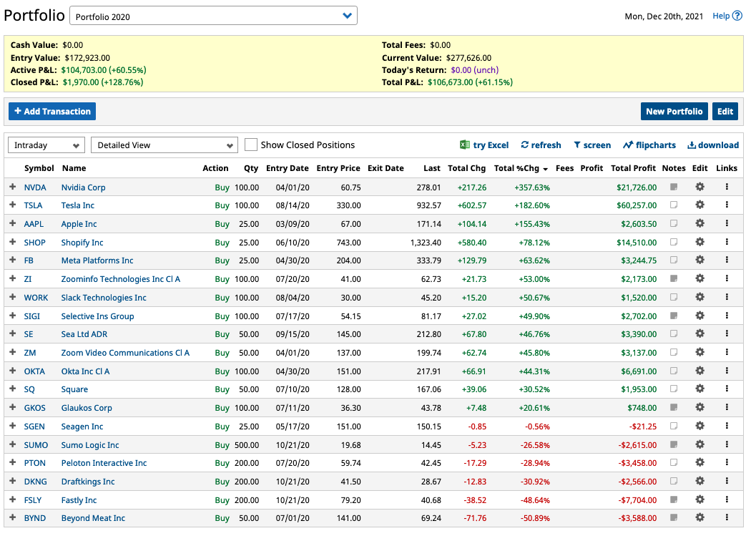
Task: View the filled note icon for NVDA
Action: click(674, 187)
